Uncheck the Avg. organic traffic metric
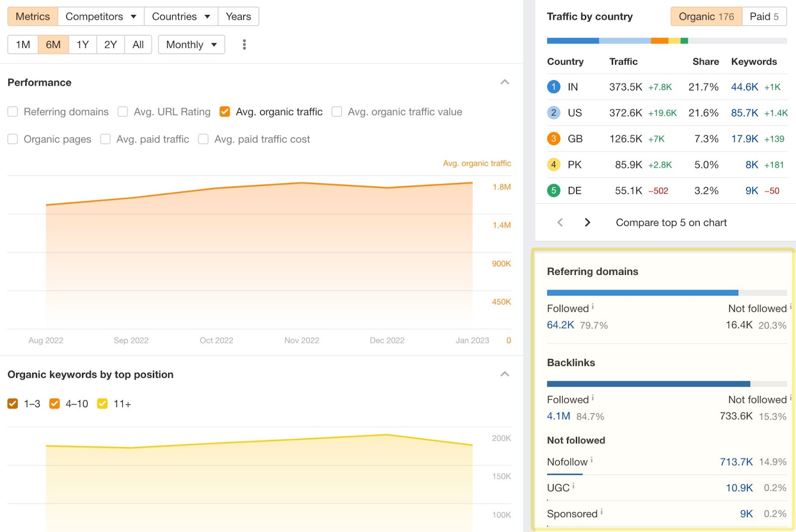Image resolution: width=796 pixels, height=532 pixels. tap(225, 111)
